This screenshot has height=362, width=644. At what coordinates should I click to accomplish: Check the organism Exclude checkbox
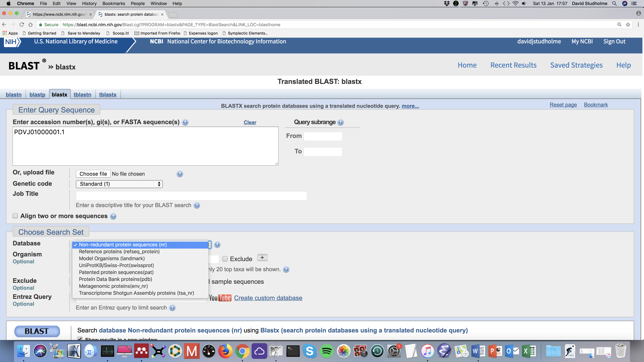tap(225, 259)
